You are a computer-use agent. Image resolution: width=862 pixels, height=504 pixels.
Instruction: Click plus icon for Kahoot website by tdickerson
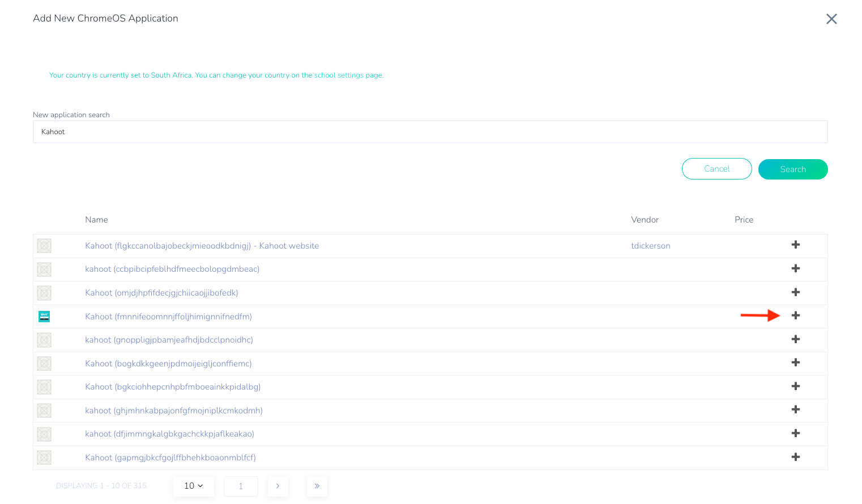click(x=795, y=245)
